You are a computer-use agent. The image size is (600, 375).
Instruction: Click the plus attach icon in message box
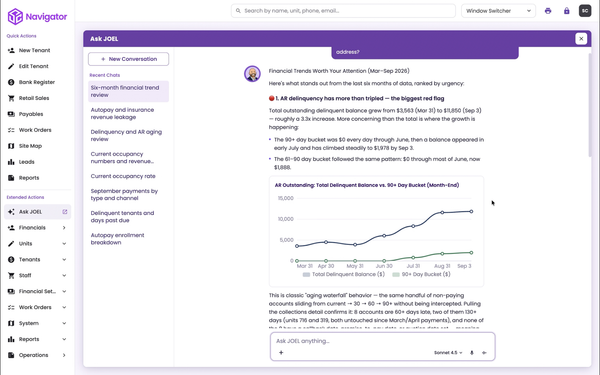tap(281, 352)
